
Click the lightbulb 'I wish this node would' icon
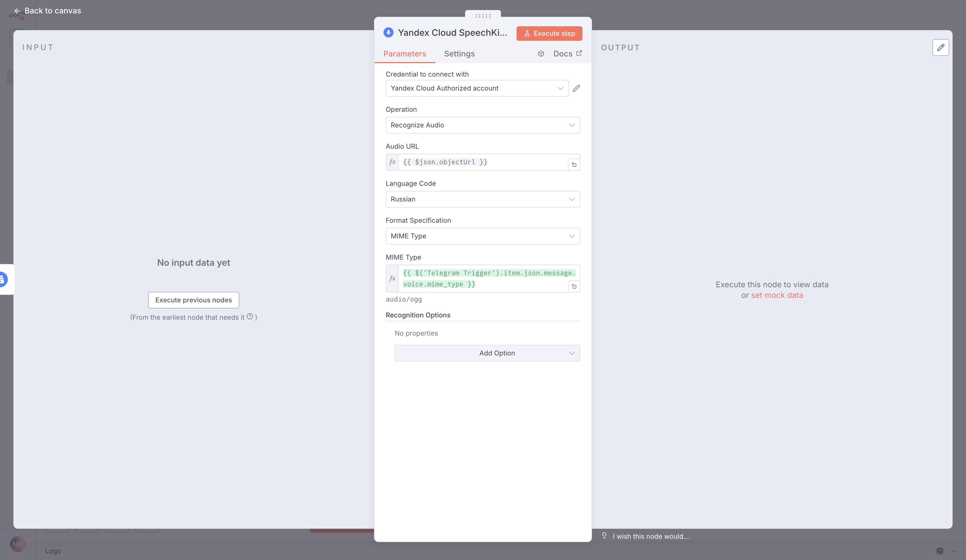click(x=604, y=535)
